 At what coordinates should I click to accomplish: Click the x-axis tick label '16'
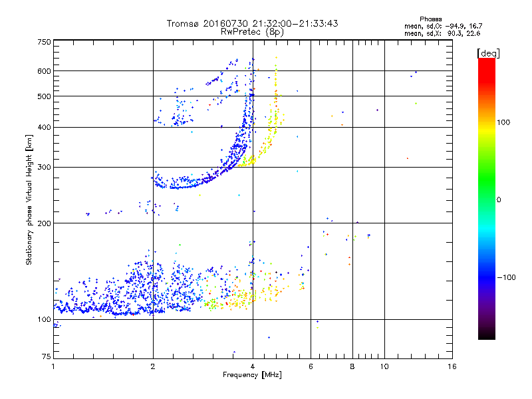(x=452, y=366)
